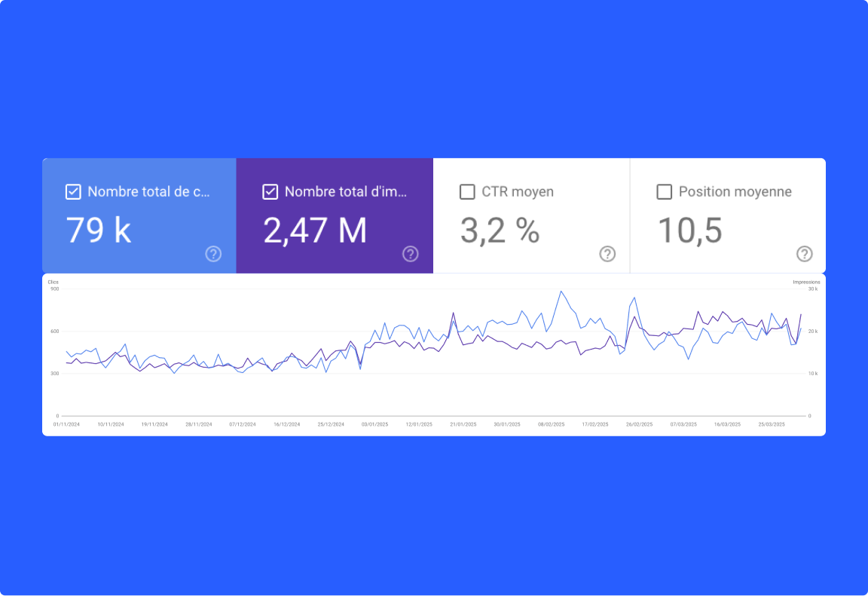
Task: Click the 12/01/2025 date label
Action: tap(419, 424)
